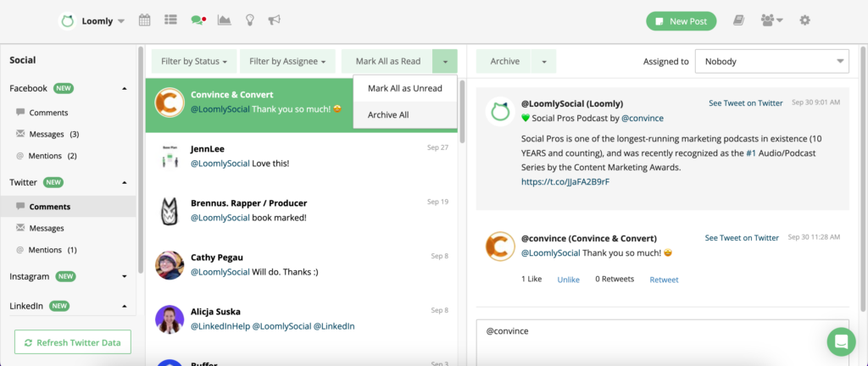
Task: Open Filter by Status dropdown
Action: click(194, 61)
